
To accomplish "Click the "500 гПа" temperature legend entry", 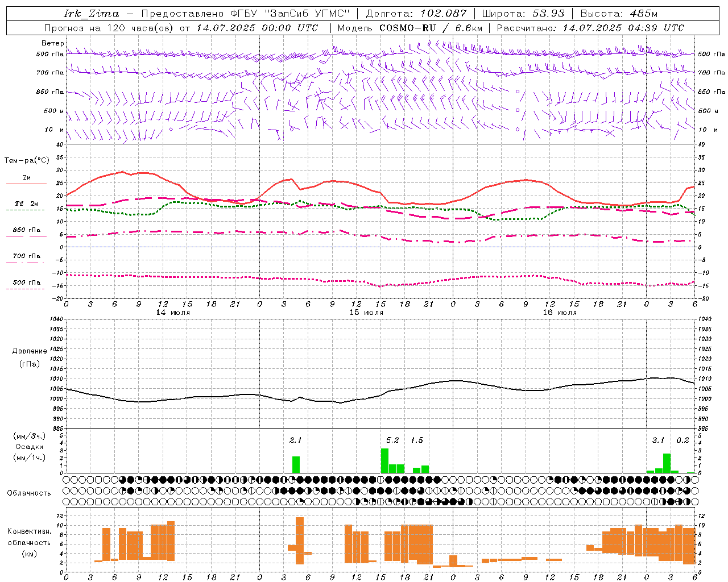I will (27, 282).
